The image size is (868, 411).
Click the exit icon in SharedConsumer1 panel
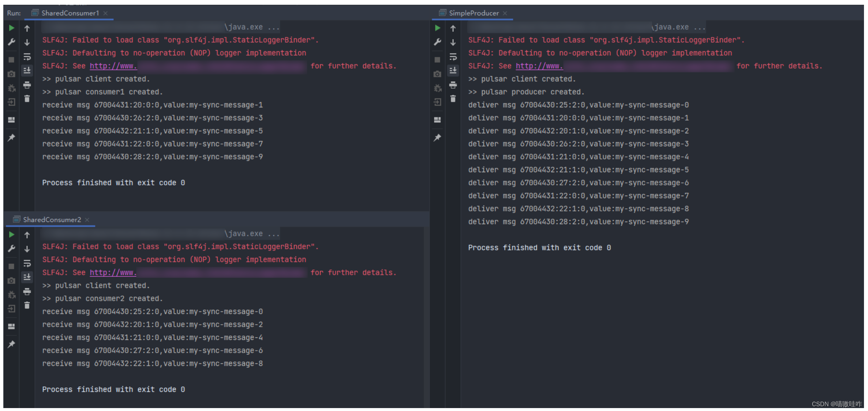(x=11, y=102)
